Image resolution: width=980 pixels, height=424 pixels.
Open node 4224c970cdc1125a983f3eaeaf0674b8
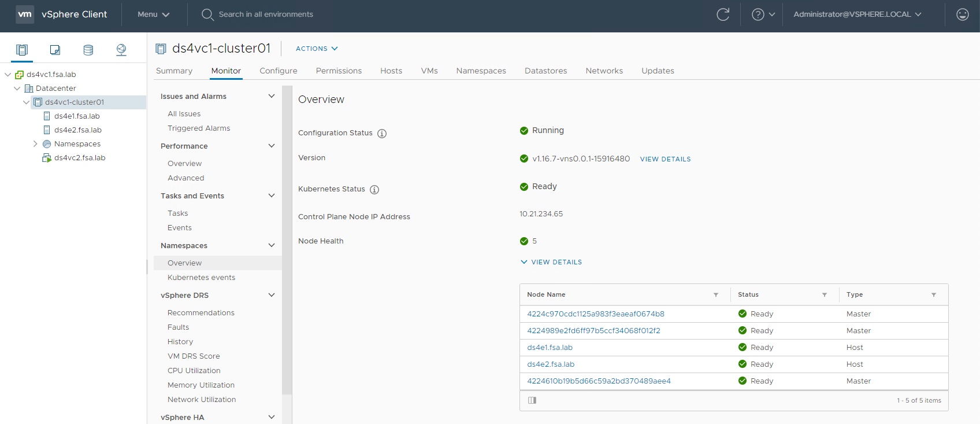click(596, 314)
